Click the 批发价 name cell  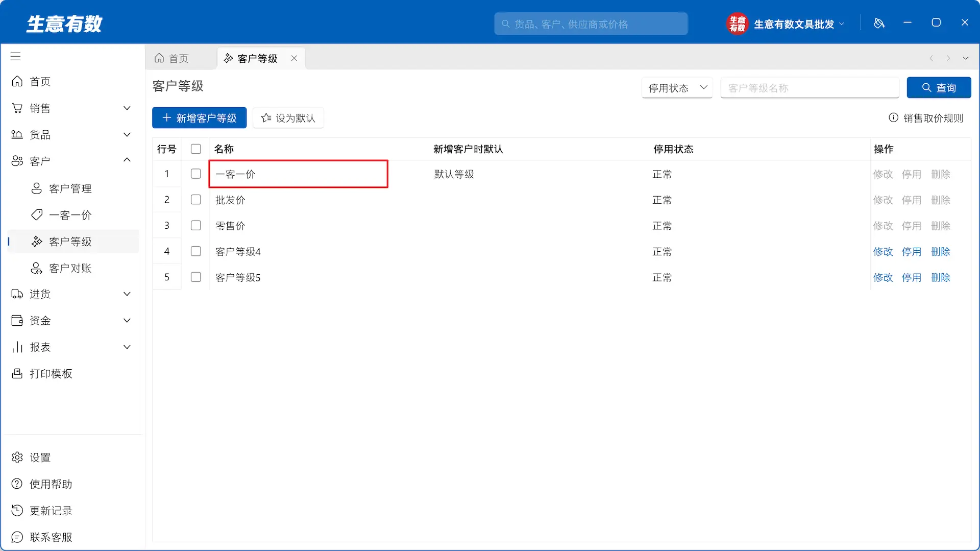(x=320, y=200)
